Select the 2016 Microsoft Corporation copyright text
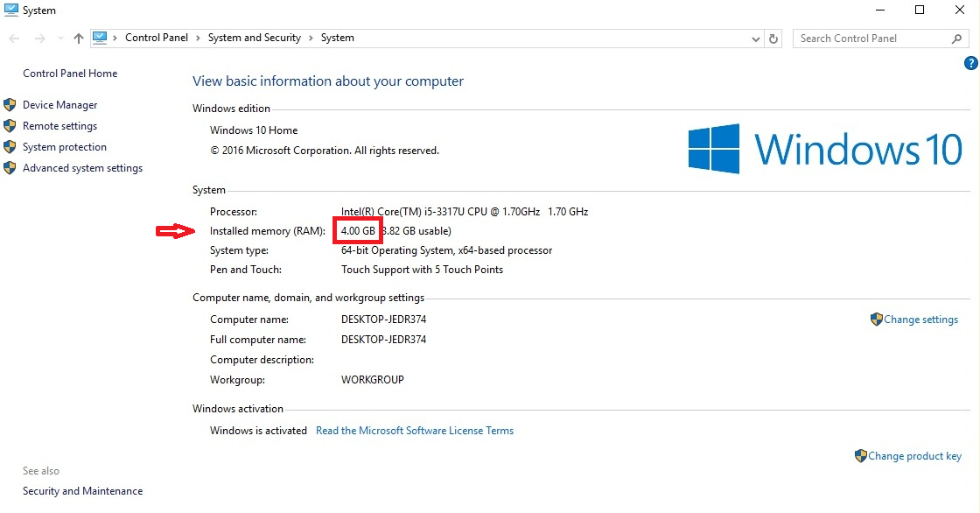The image size is (980, 513). point(325,151)
